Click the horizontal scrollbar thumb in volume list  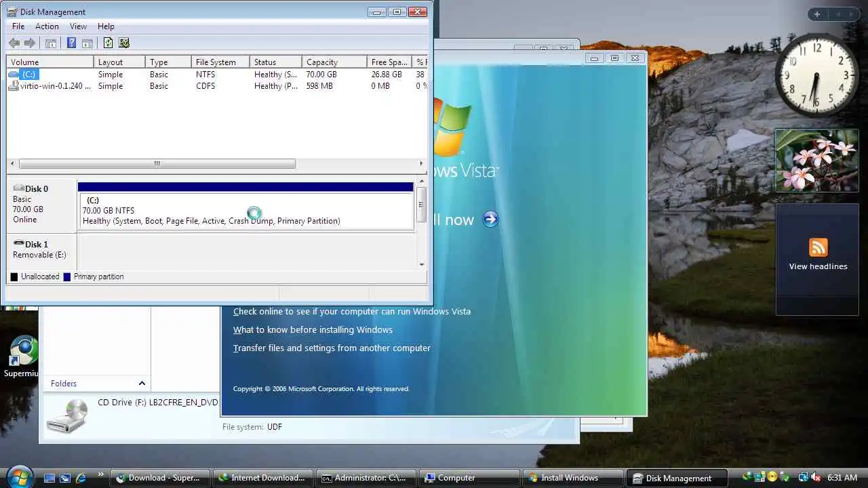pyautogui.click(x=157, y=163)
